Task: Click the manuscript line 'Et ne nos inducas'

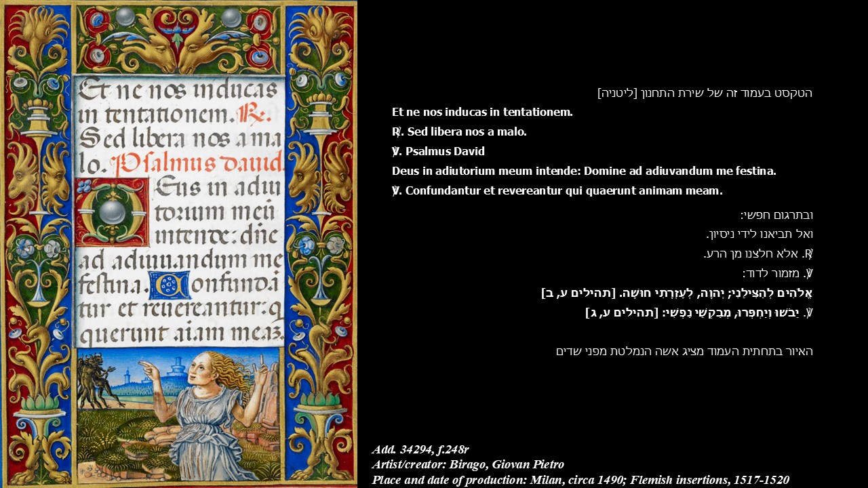Action: coord(180,91)
